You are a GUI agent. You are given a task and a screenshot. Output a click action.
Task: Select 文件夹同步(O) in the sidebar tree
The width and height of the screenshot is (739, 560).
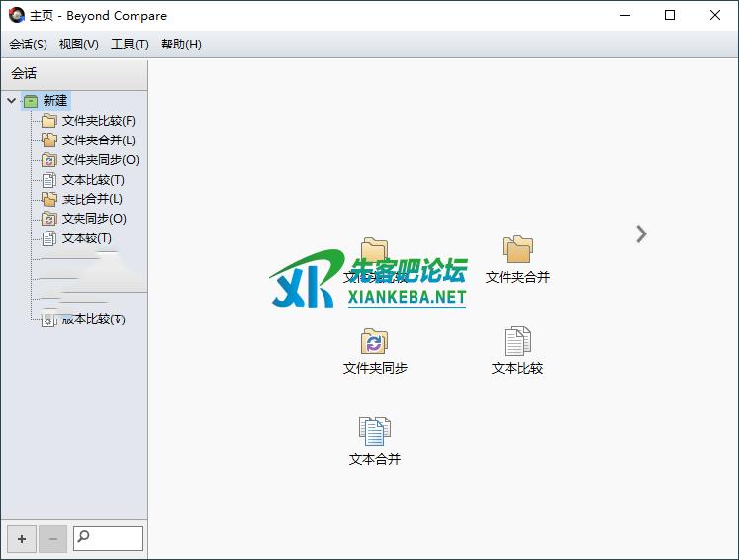pos(100,160)
